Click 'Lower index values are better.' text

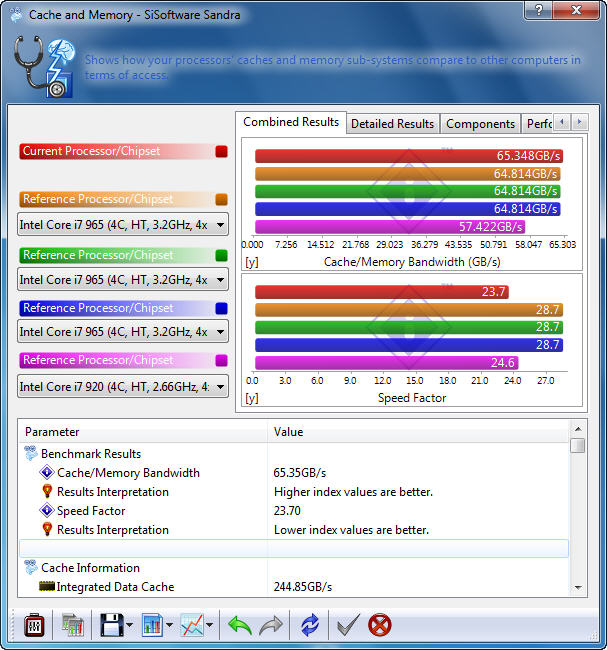pos(351,530)
